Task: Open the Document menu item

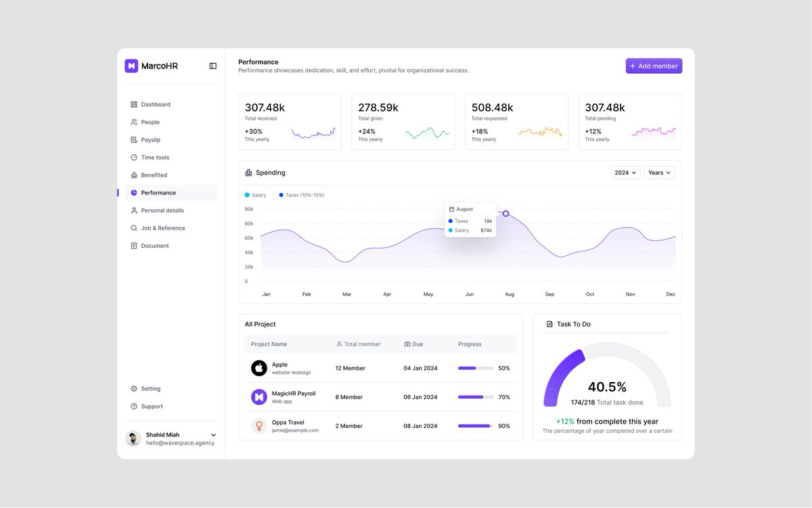Action: [x=171, y=246]
